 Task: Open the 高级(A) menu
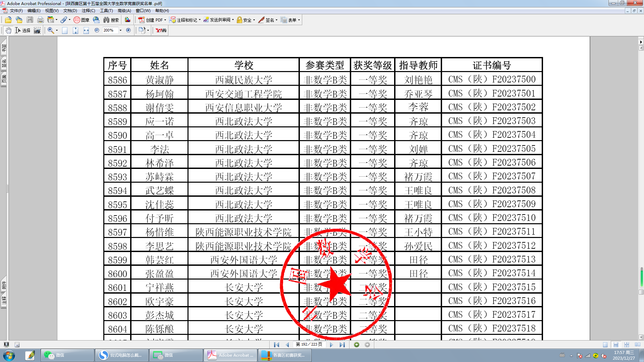(x=124, y=11)
